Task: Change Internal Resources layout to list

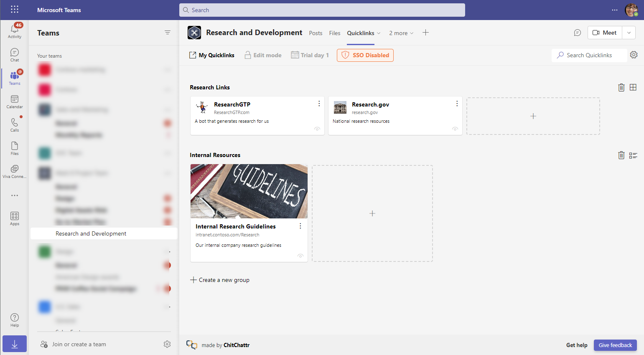Action: pos(633,155)
